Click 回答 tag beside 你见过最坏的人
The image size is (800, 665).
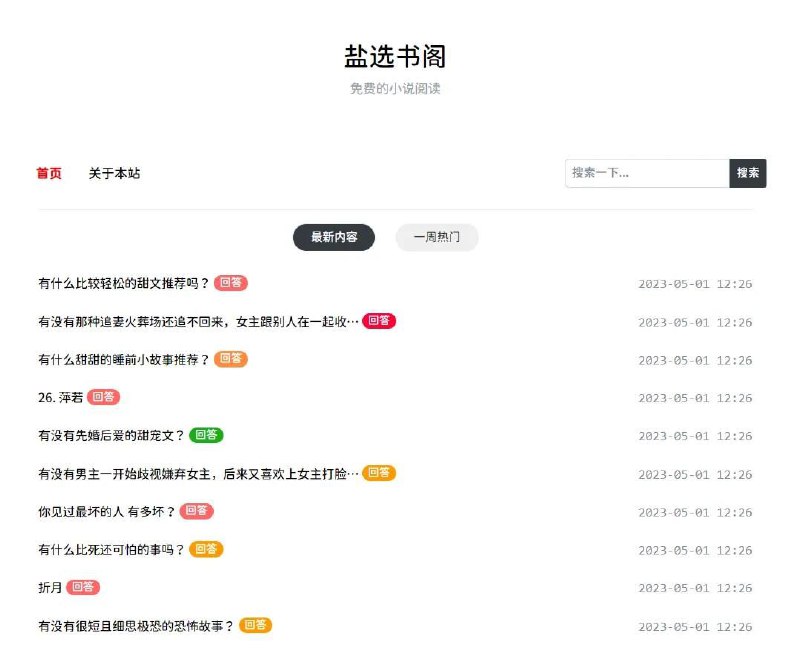(196, 511)
